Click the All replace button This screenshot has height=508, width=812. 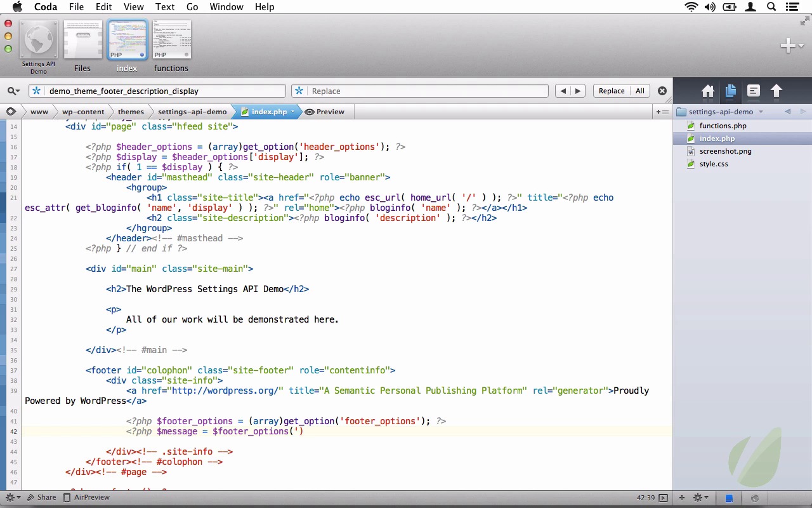click(640, 91)
